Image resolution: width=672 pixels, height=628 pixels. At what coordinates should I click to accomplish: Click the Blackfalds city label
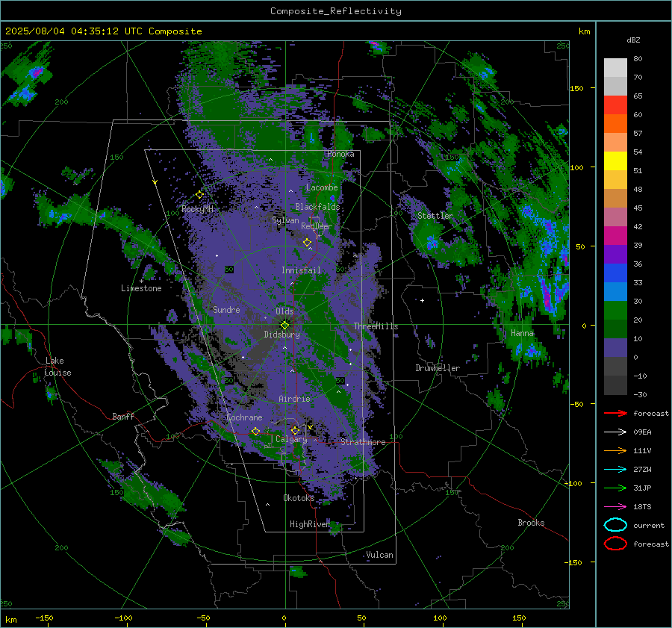coord(317,207)
